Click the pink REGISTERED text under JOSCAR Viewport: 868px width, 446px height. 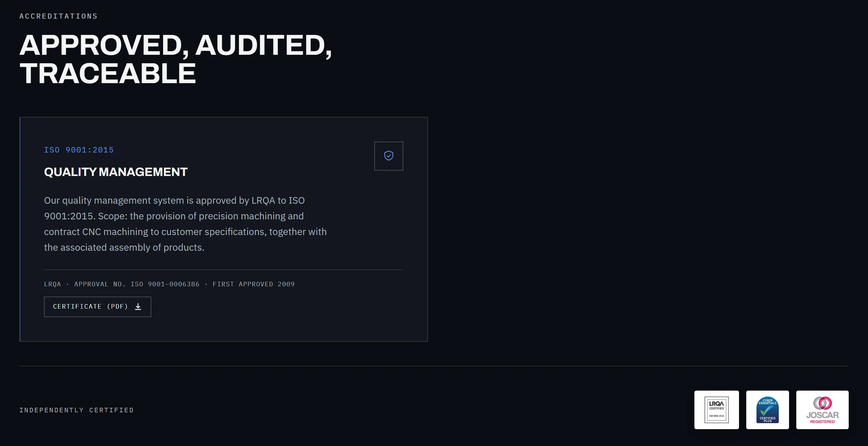822,422
